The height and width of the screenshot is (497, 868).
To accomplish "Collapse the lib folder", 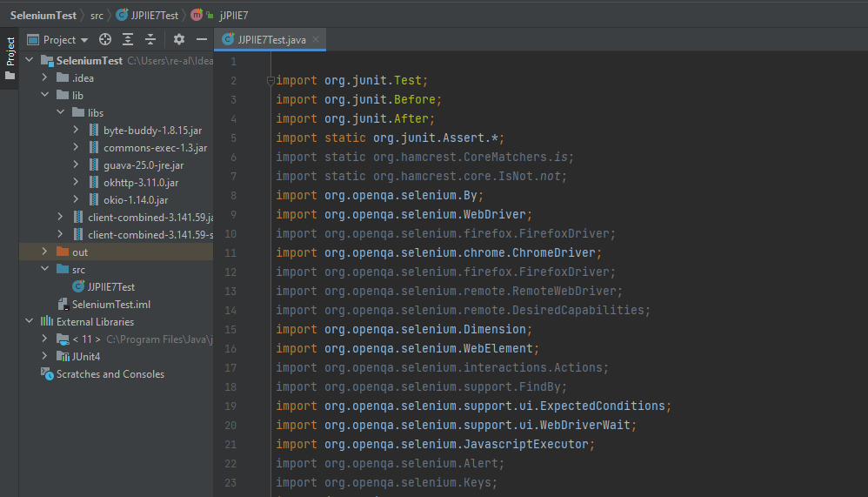I will click(45, 95).
